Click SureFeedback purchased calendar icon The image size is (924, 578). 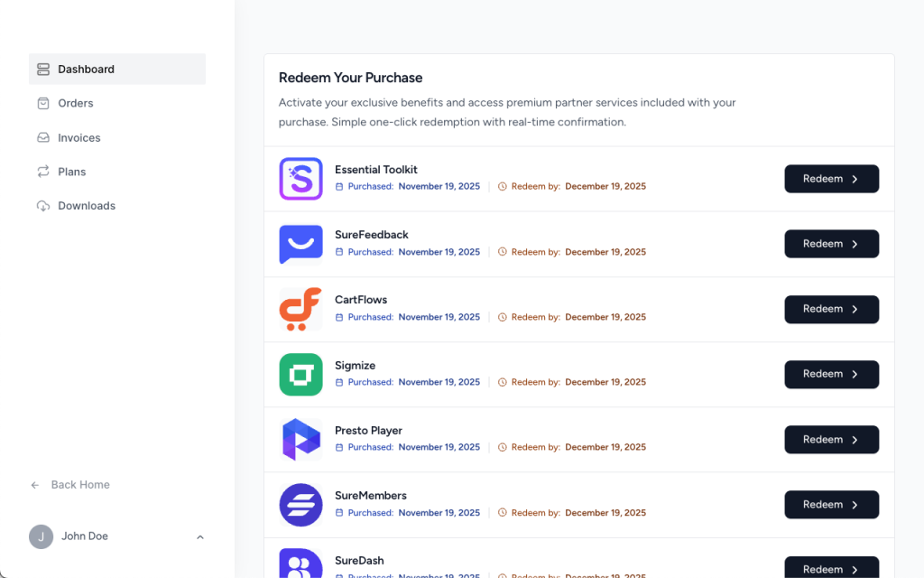pyautogui.click(x=339, y=252)
